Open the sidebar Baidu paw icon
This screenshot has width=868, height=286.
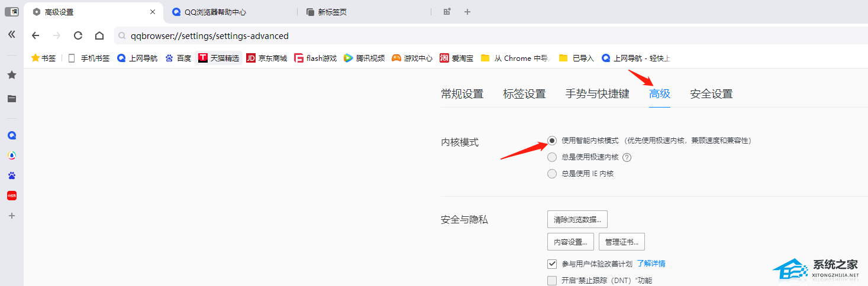(11, 175)
